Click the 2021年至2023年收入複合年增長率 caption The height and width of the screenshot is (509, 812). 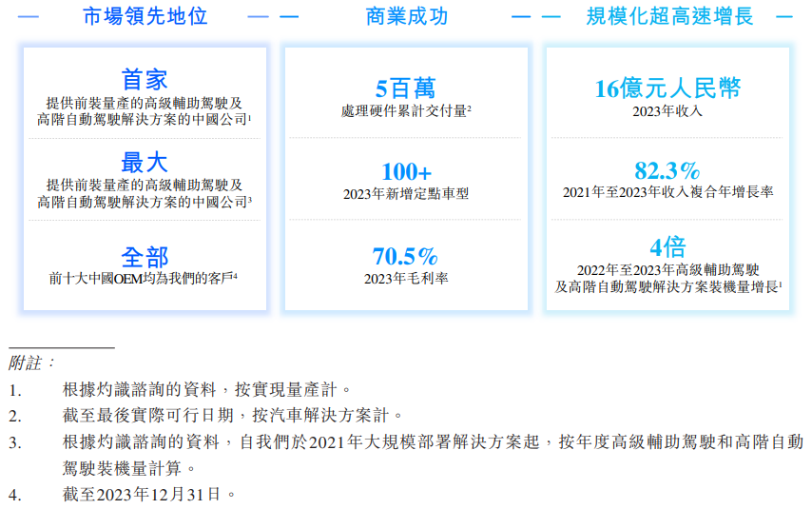pyautogui.click(x=668, y=192)
